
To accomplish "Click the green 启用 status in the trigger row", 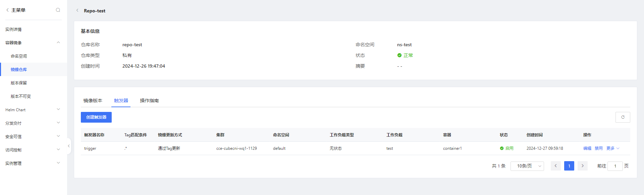I will (506, 148).
